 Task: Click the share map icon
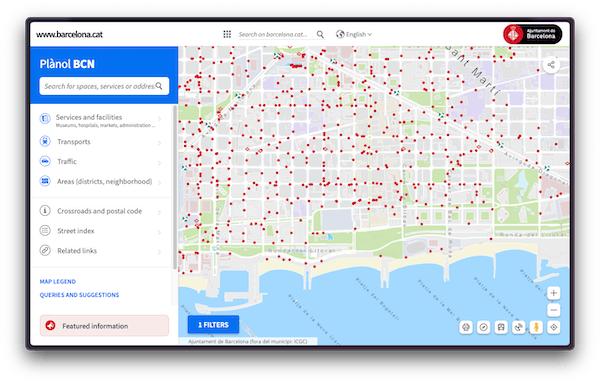pos(551,65)
